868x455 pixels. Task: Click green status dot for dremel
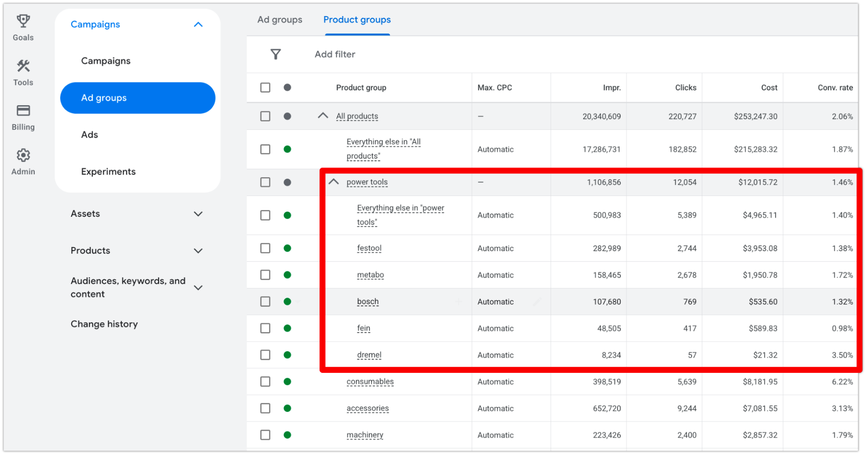287,355
